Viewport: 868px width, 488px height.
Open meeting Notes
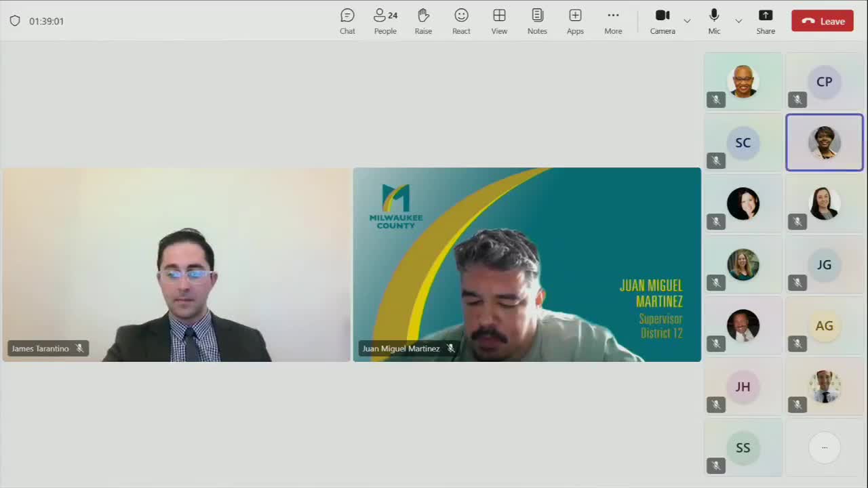tap(537, 21)
